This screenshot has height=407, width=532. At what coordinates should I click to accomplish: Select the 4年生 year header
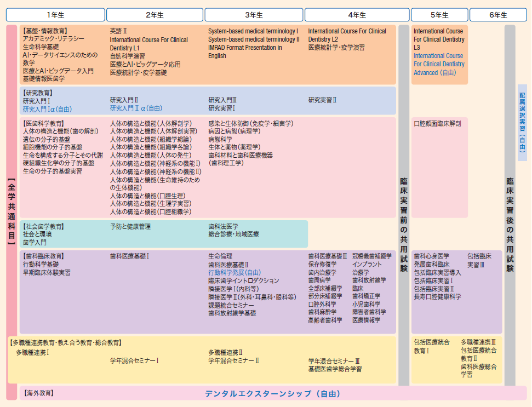357,15
